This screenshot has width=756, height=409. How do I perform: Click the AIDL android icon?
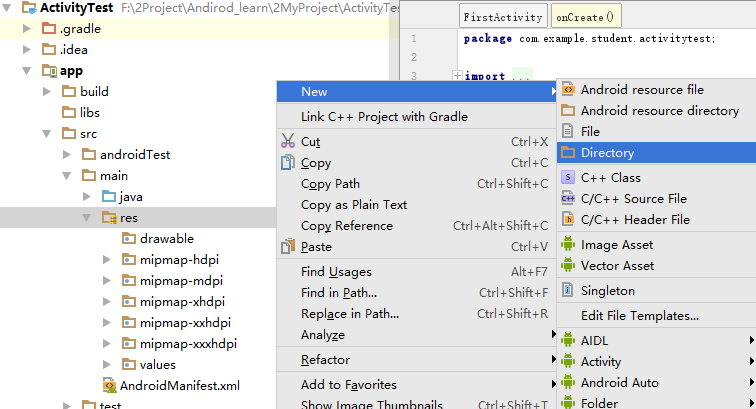tap(568, 340)
